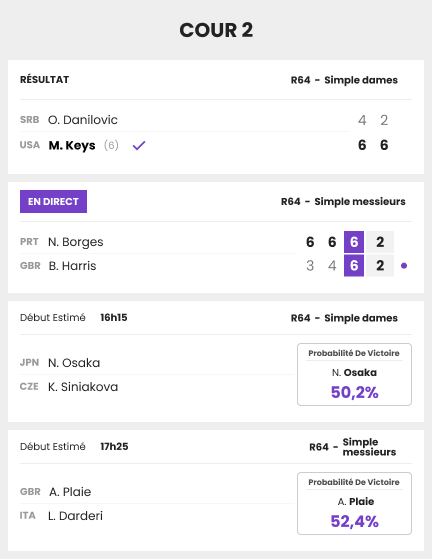Image resolution: width=432 pixels, height=559 pixels.
Task: Click the purple winner checkmark next to M. Keys
Action: (x=139, y=145)
